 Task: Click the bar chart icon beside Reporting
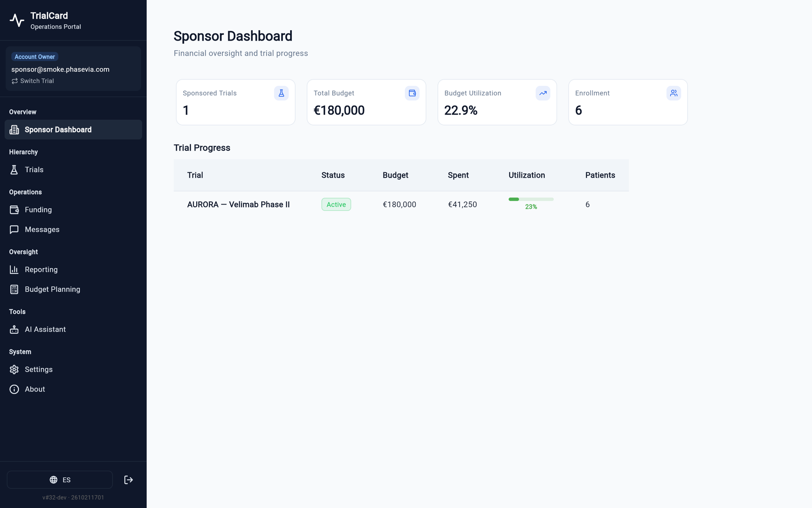pos(14,270)
